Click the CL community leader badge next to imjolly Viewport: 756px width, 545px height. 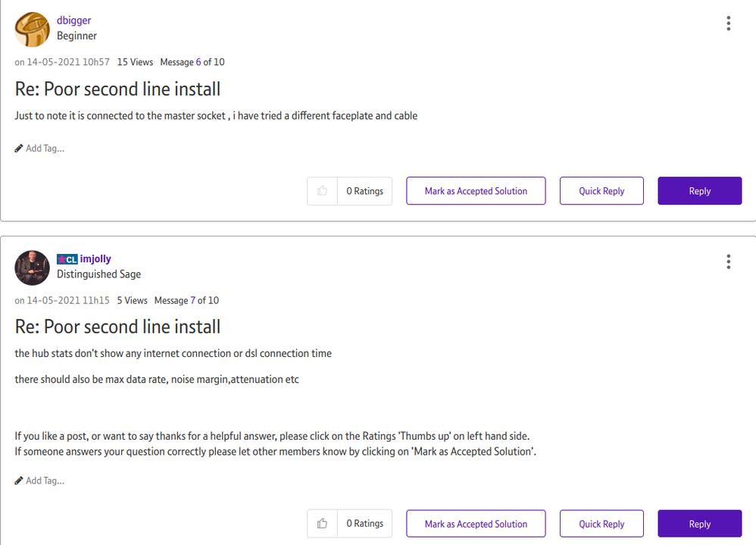67,258
